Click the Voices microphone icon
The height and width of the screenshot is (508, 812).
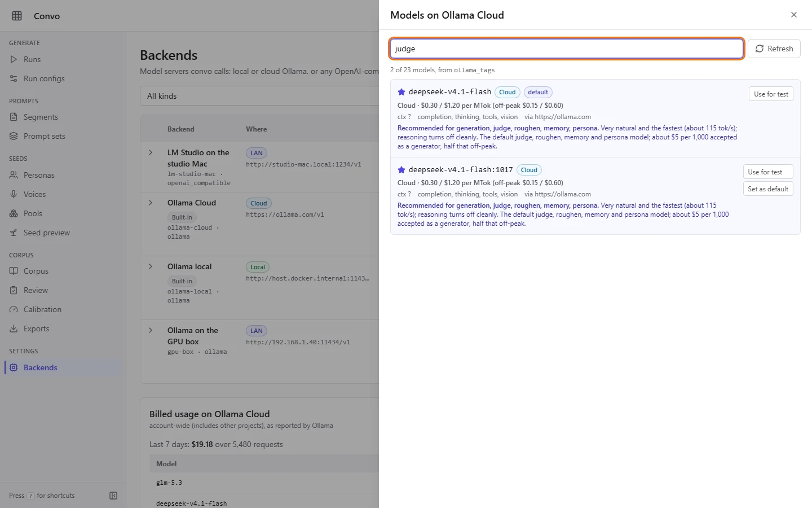[x=14, y=194]
